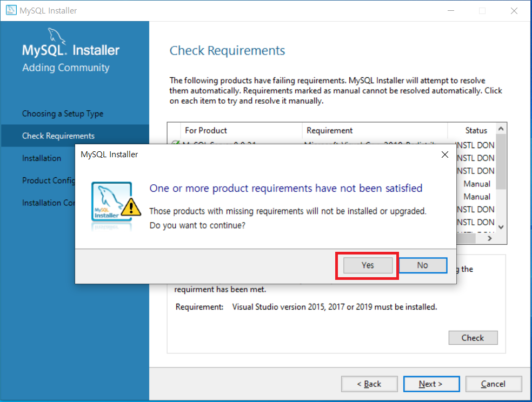Click the second Manual status entry
Viewport: 532px width, 402px height.
coord(477,197)
